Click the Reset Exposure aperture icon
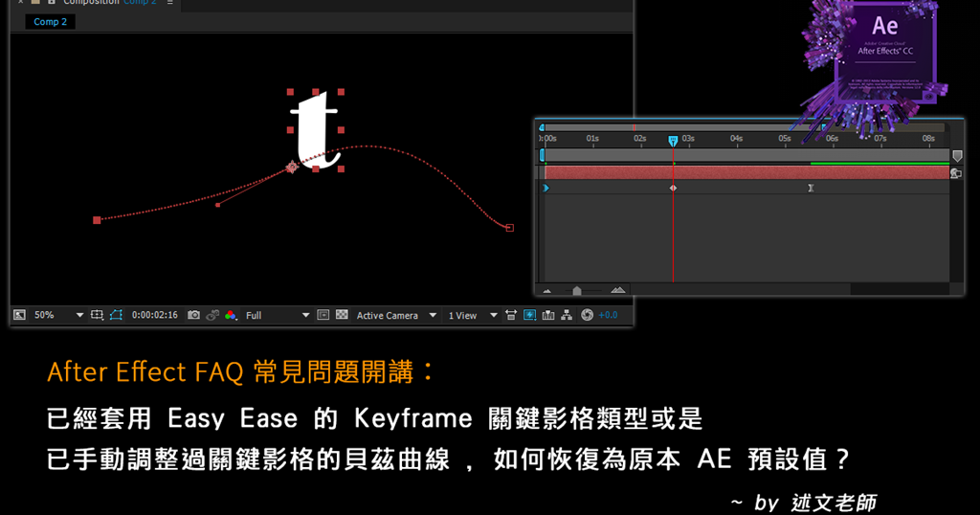Screen dimensions: 980x515 (x=587, y=315)
